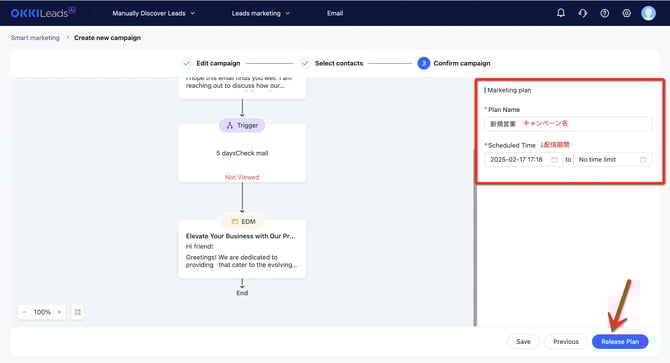Click the OKKI Leads logo
The image size is (670, 363).
pyautogui.click(x=43, y=13)
